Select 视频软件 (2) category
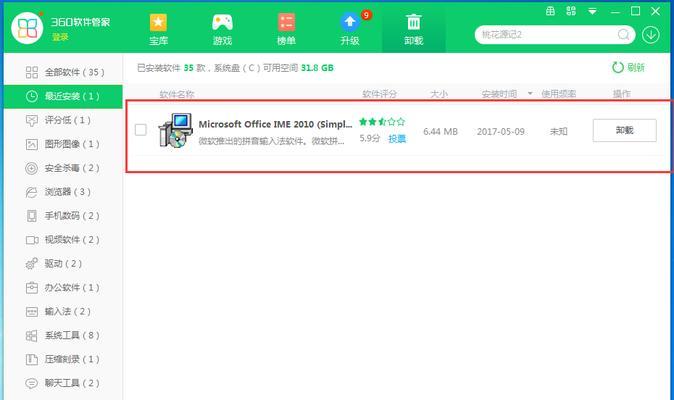The height and width of the screenshot is (400, 674). 64,240
